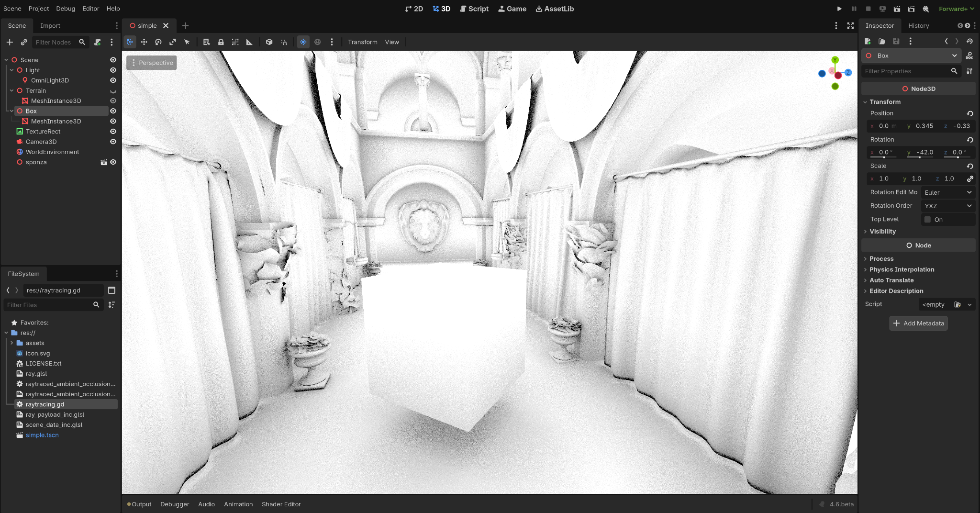Image resolution: width=980 pixels, height=513 pixels.
Task: Save the current resource floppy icon
Action: (896, 41)
